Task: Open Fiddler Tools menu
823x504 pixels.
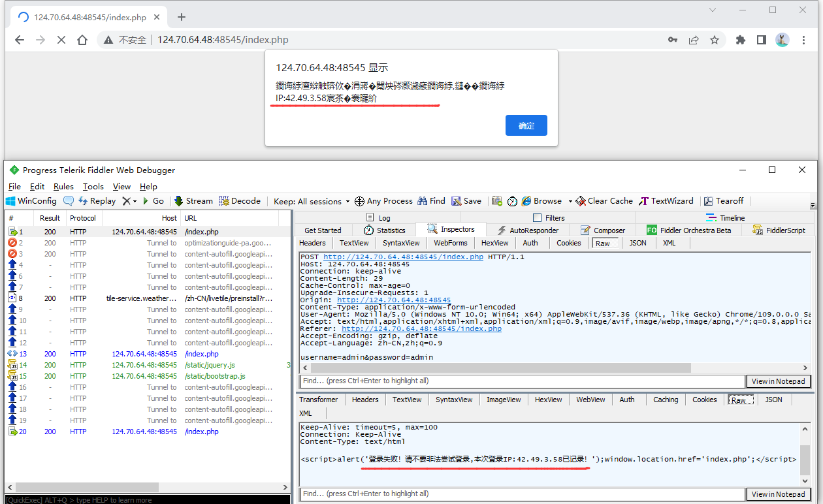Action: [93, 187]
